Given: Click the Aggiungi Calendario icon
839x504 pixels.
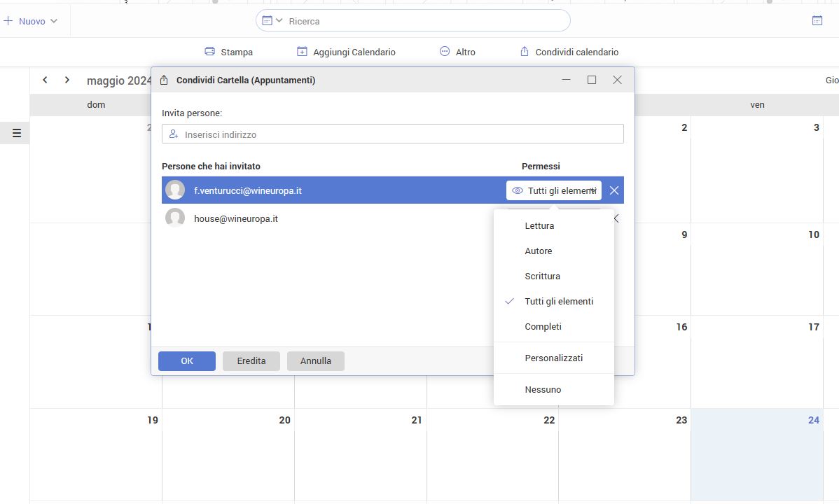Looking at the screenshot, I should coord(302,52).
